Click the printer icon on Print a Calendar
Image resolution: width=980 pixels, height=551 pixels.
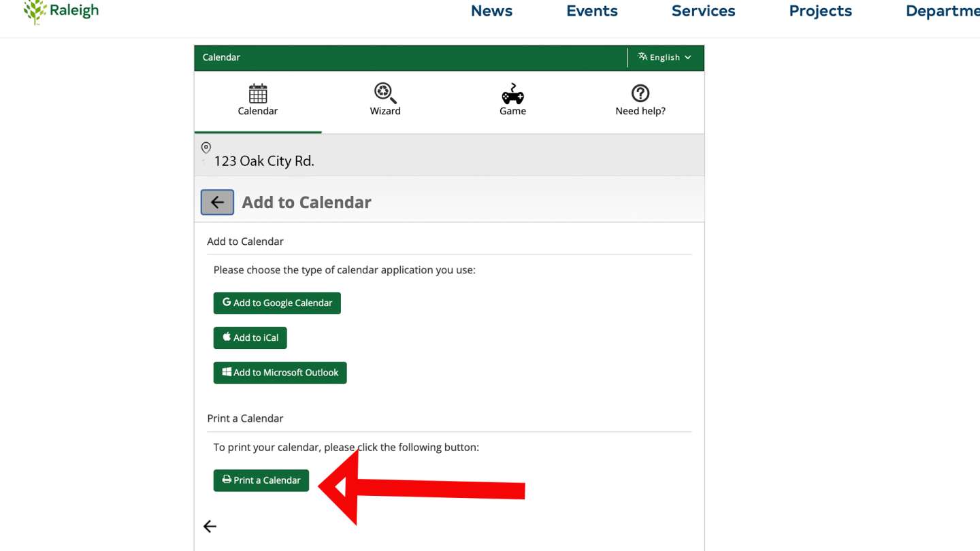click(226, 480)
